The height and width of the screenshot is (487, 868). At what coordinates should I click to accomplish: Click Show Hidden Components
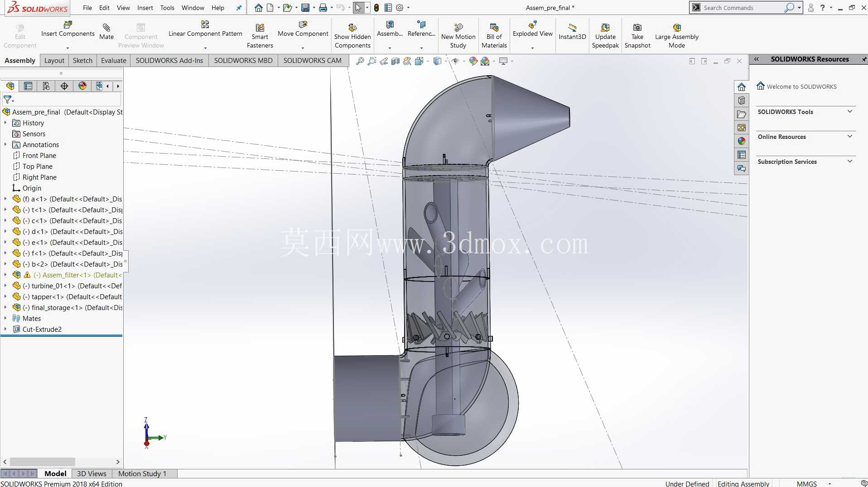[x=352, y=36]
